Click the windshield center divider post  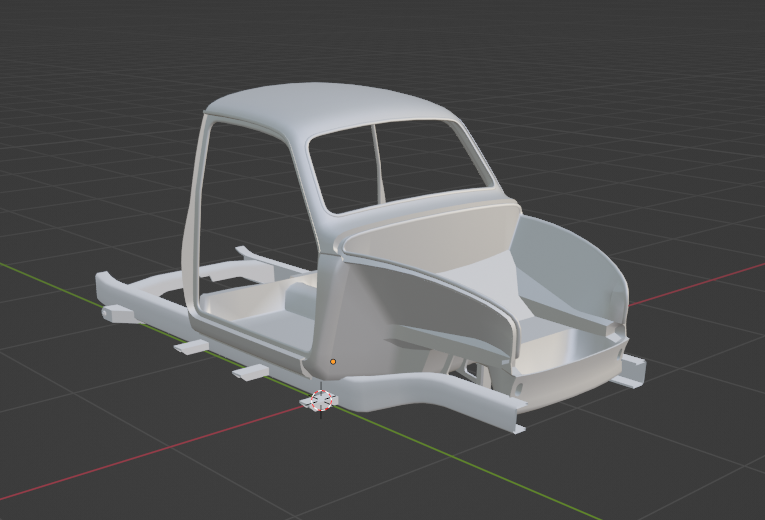(x=380, y=163)
